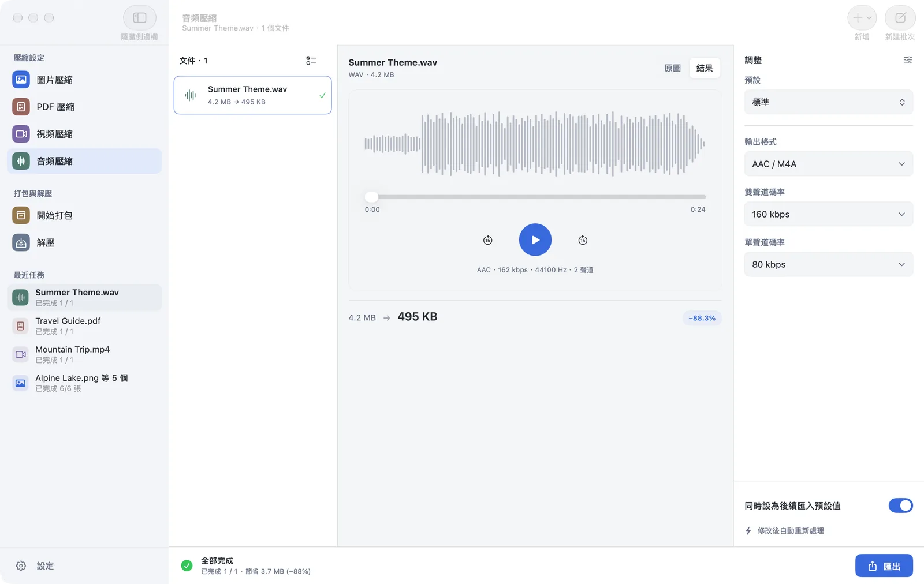Select 音頻壓縮 audio compression
Screen dimensions: 924x584
click(x=84, y=161)
